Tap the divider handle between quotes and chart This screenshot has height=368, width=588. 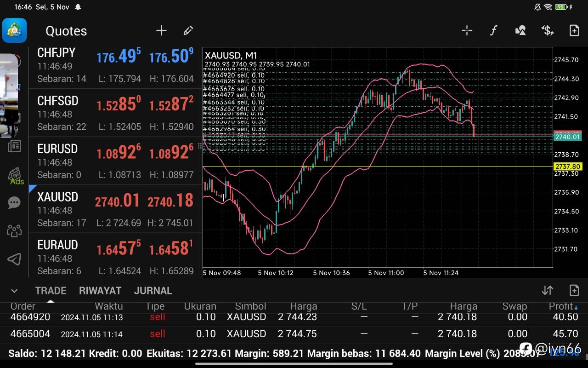tap(200, 146)
